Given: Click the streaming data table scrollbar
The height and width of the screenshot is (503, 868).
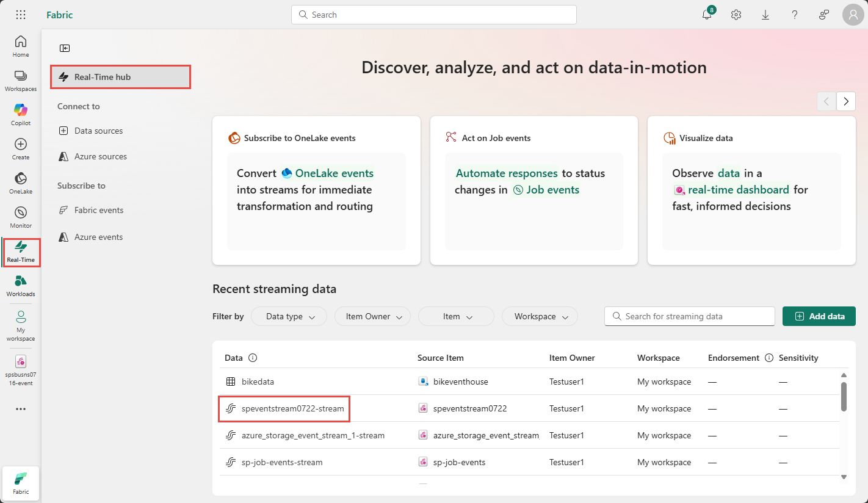Looking at the screenshot, I should [844, 397].
